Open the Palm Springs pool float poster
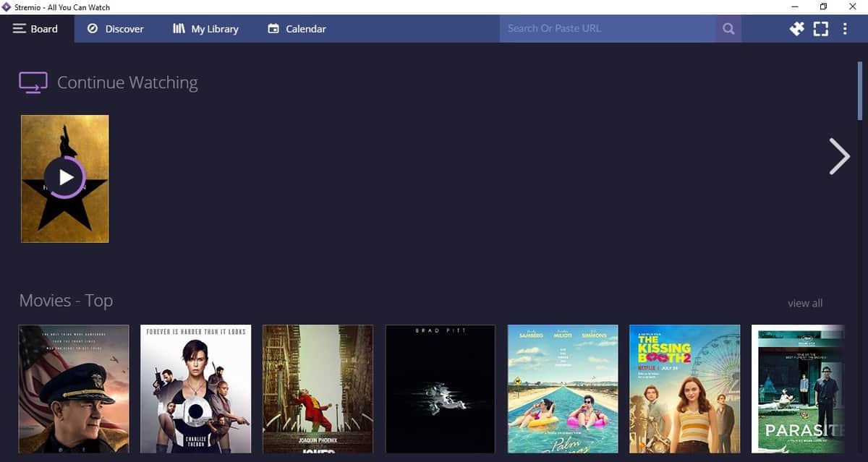Screen dimensions: 868x462 (x=563, y=389)
